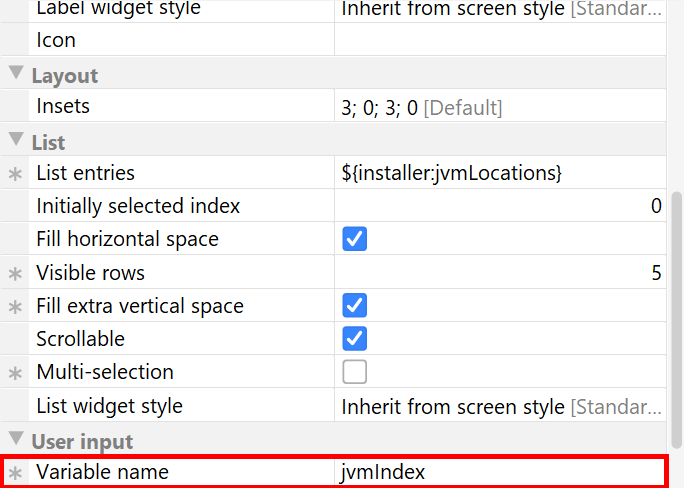Viewport: 684px width, 488px height.
Task: Click the Initially selected index value
Action: pos(500,206)
